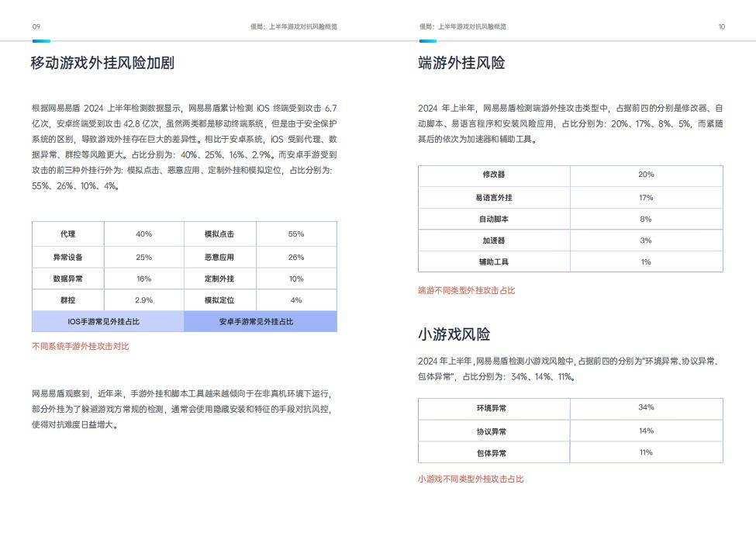Screen dimensions: 756x533
Task: Click the 17% cell beside 易语言外挂
Action: (646, 198)
